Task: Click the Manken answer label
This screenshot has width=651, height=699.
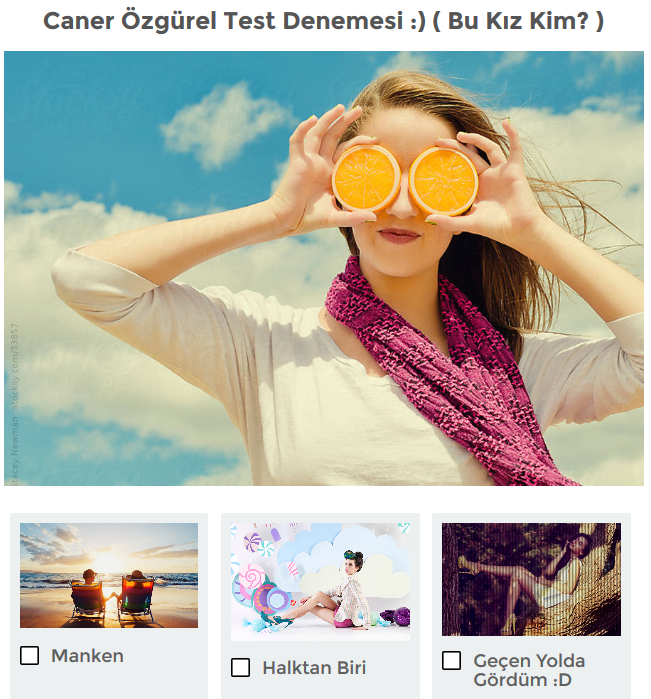Action: [87, 656]
